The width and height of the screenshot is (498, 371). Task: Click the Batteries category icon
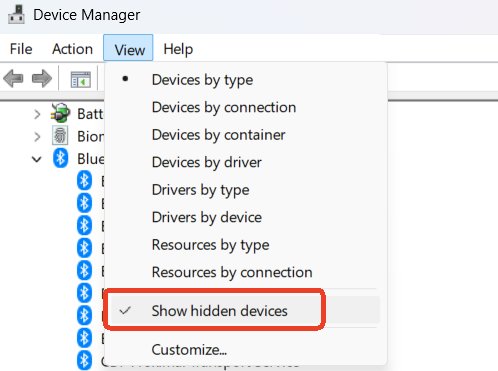point(60,113)
